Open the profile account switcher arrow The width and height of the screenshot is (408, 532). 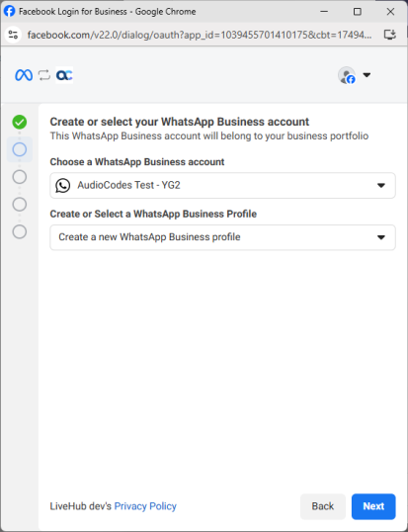point(367,75)
